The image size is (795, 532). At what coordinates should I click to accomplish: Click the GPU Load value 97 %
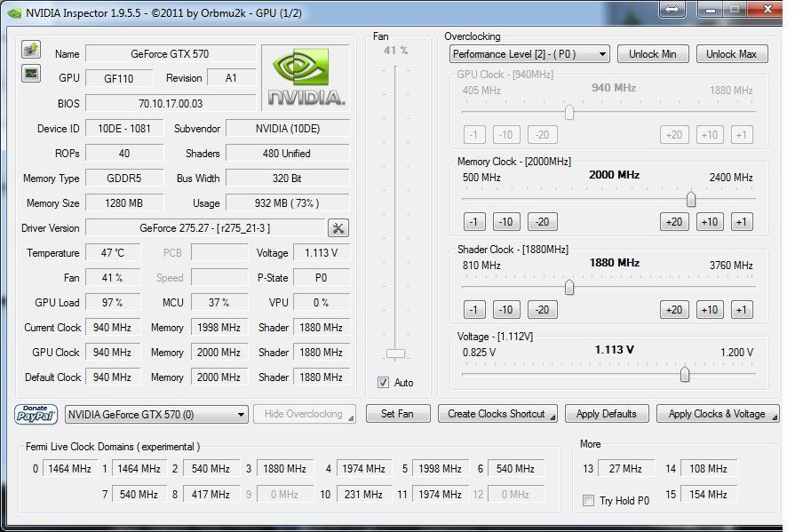(113, 302)
